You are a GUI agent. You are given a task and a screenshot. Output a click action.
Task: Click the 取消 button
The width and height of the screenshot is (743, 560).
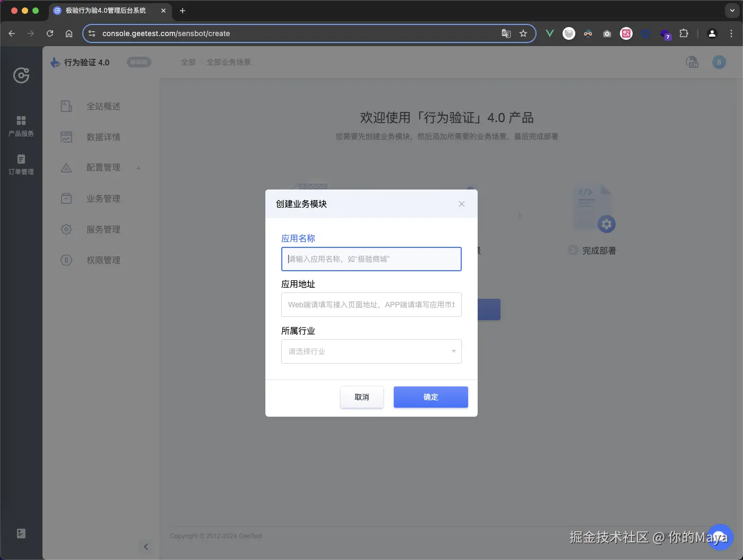[x=362, y=397]
